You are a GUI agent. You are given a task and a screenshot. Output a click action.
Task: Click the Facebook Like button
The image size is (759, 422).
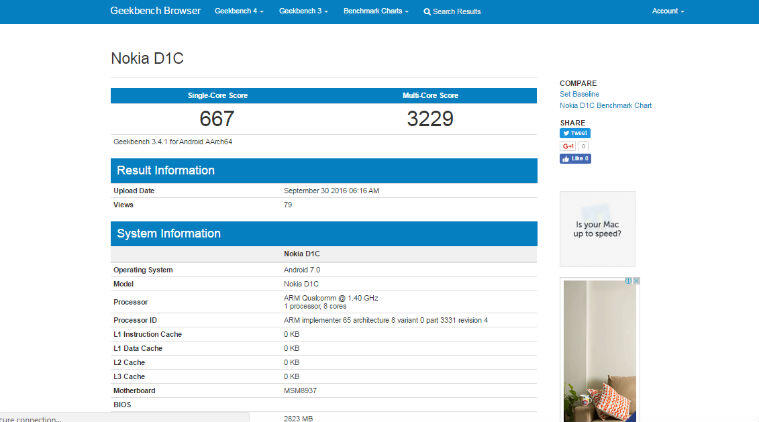[575, 158]
